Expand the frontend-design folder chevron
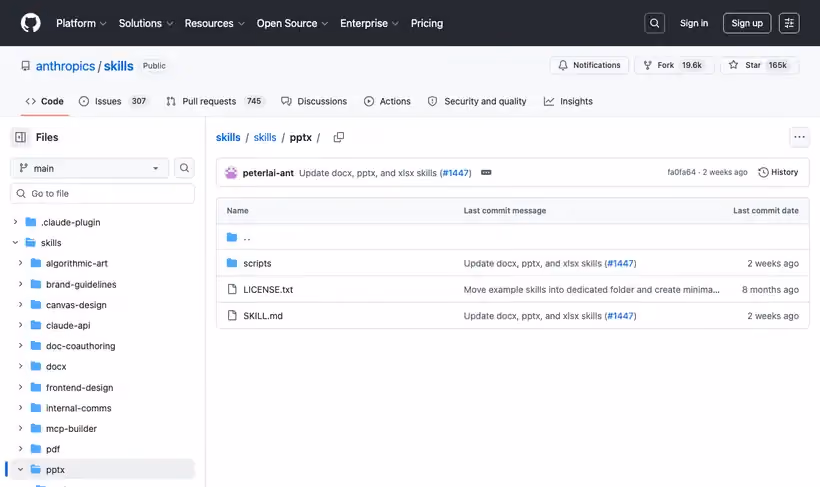 coord(20,387)
